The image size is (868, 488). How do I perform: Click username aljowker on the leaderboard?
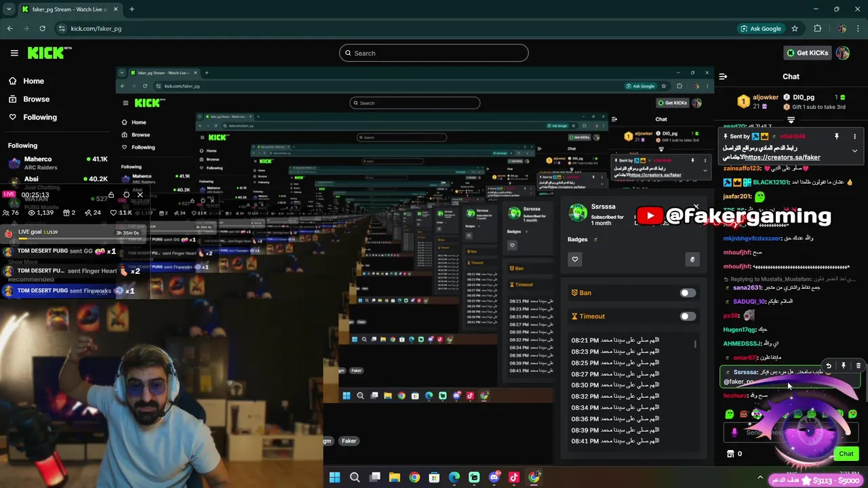pos(765,97)
